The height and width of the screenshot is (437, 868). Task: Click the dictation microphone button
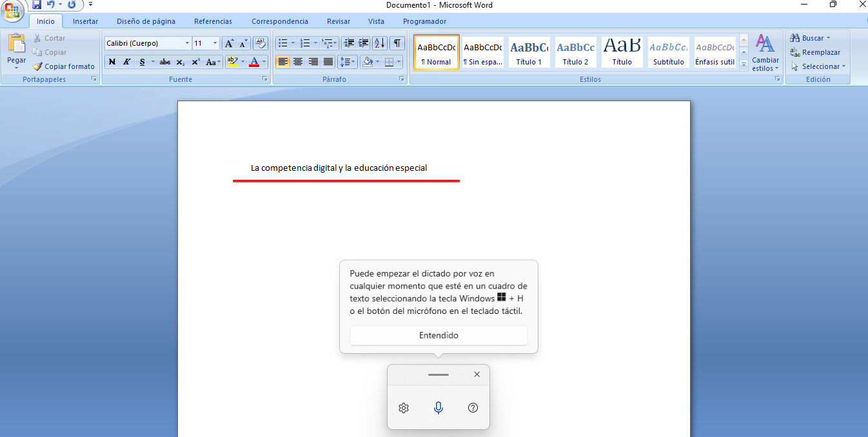pos(439,408)
